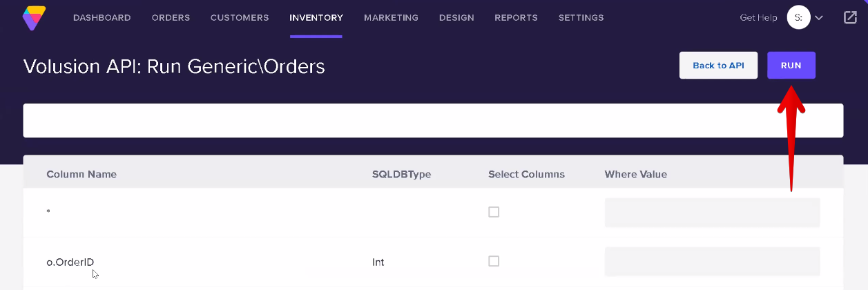Expand the account dropdown chevron

coord(819,18)
